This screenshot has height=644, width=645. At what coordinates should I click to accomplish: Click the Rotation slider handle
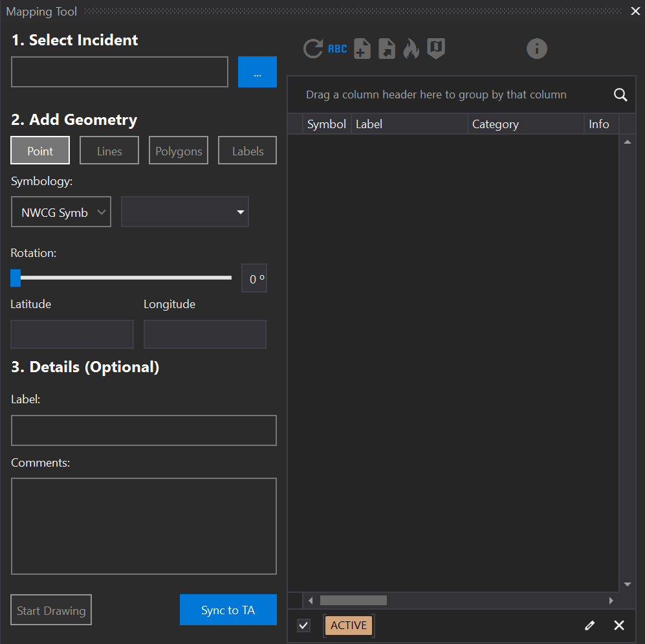16,278
